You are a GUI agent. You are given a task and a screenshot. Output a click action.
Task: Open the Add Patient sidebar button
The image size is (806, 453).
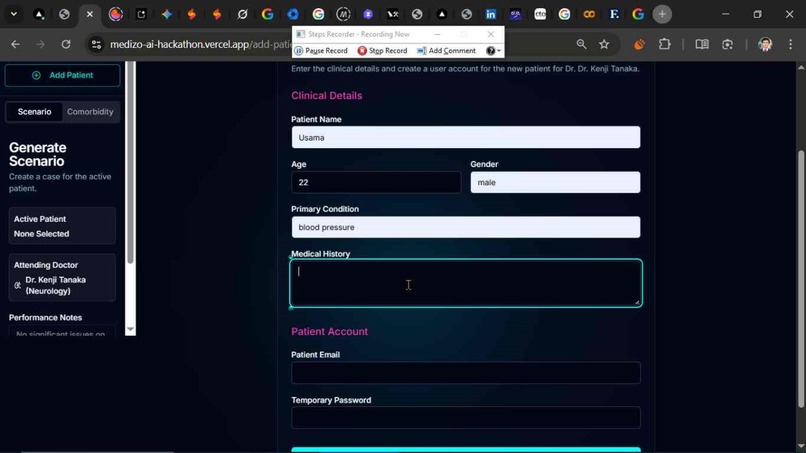coord(62,75)
